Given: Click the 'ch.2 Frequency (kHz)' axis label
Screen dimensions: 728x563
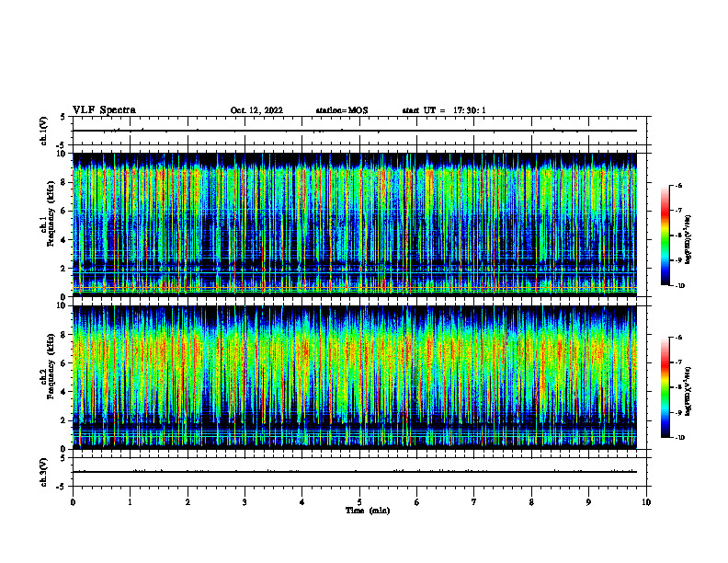Looking at the screenshot, I should click(48, 365).
